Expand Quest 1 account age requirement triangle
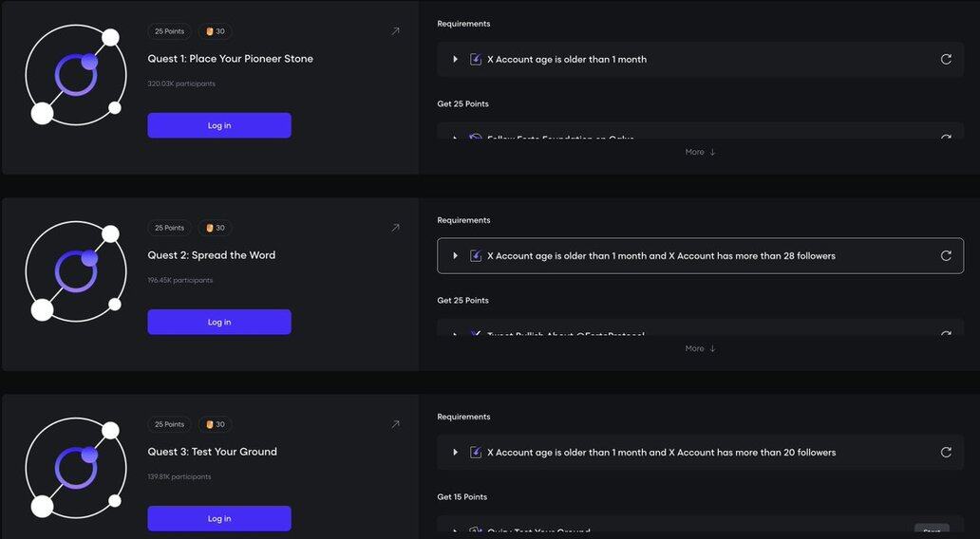Image resolution: width=980 pixels, height=539 pixels. 456,59
